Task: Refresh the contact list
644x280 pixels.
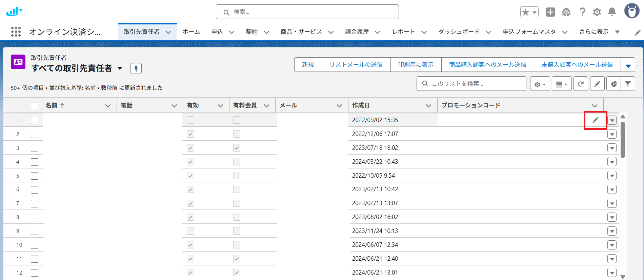Action: (581, 84)
